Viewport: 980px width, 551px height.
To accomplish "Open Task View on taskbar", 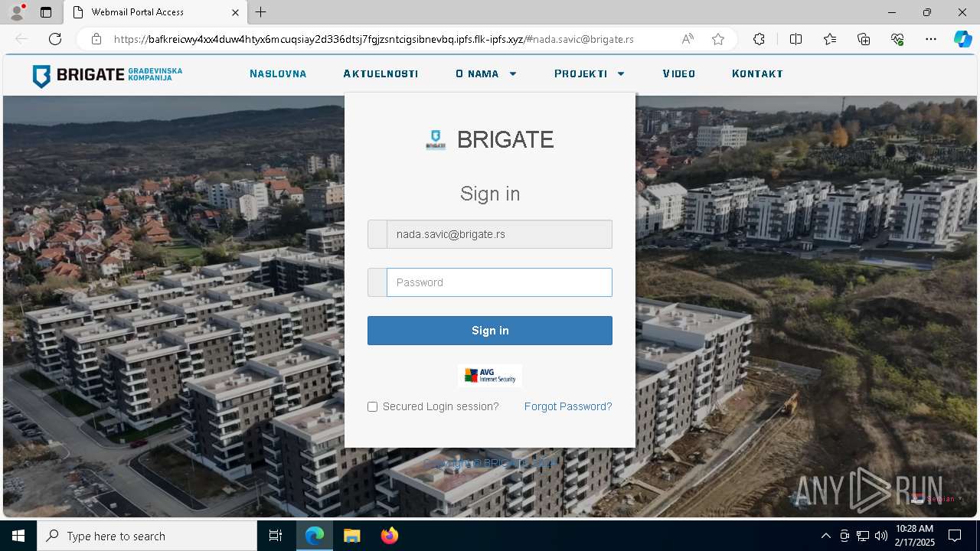I will click(x=276, y=536).
